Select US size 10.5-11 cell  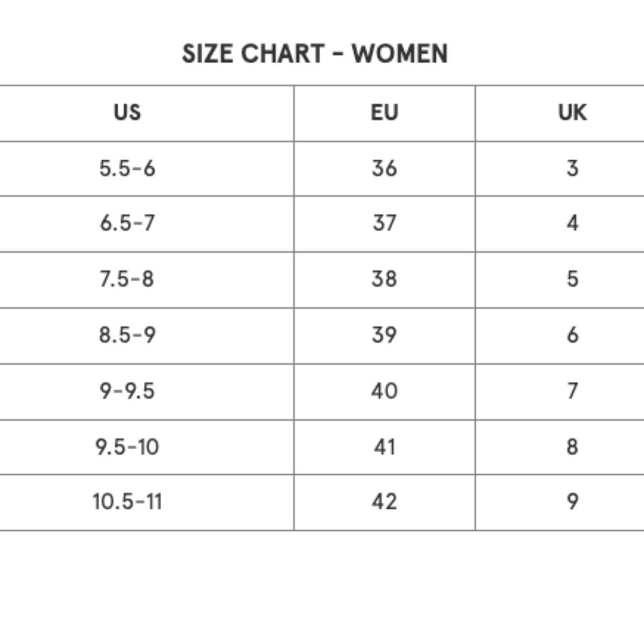[127, 502]
